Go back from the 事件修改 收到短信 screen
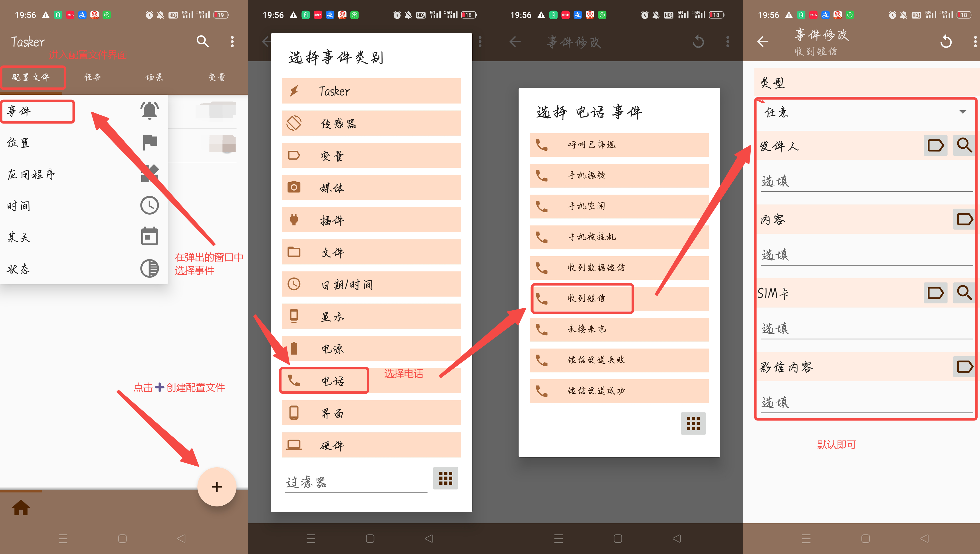Image resolution: width=980 pixels, height=554 pixels. click(763, 41)
